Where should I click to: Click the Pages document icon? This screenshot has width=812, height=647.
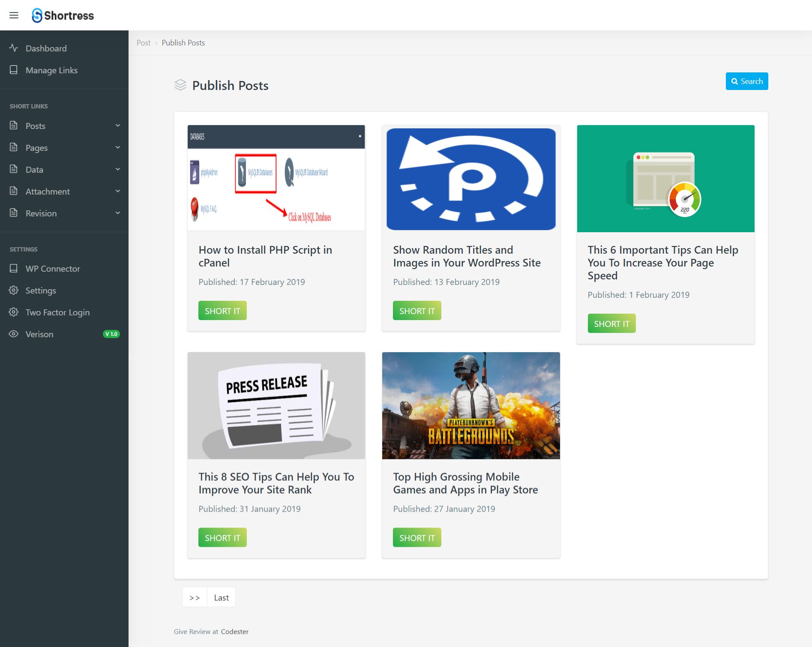[x=14, y=147]
